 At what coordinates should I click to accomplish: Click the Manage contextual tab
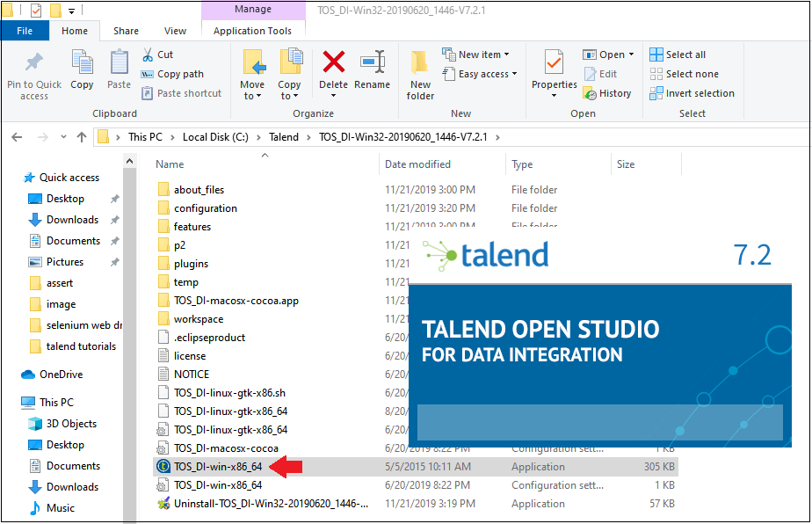(253, 10)
